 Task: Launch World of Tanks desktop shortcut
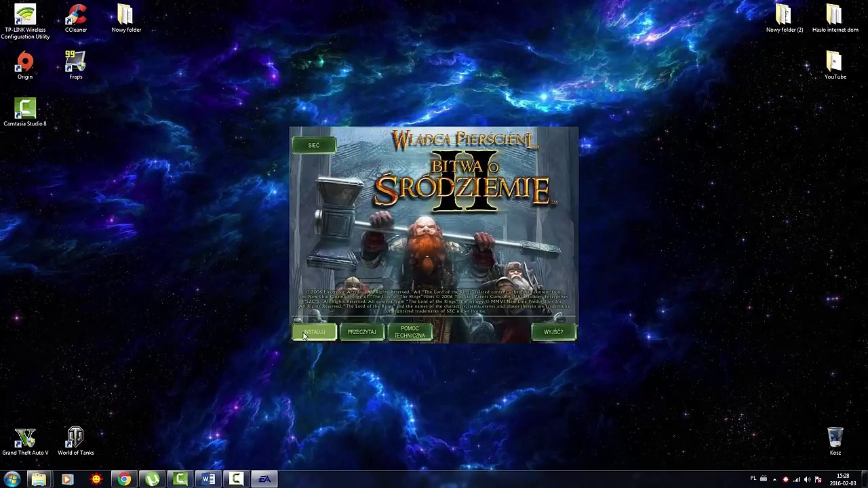[76, 442]
